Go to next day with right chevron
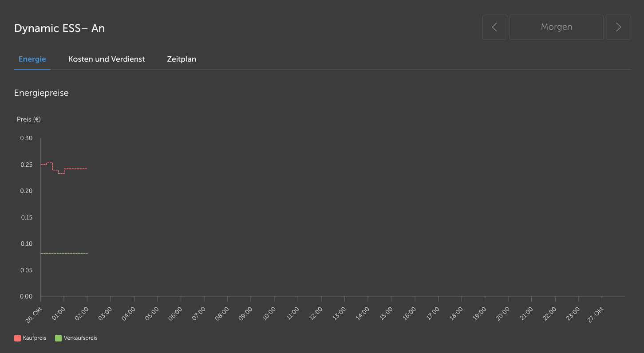The image size is (644, 353). pos(618,27)
